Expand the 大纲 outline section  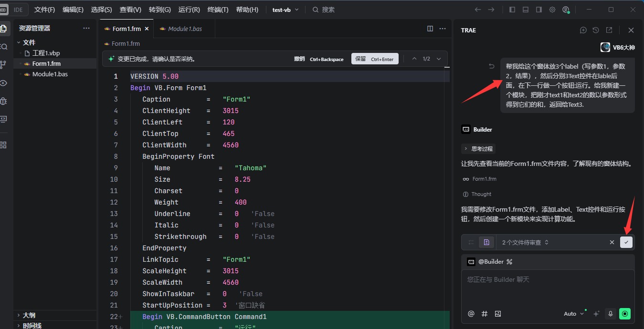[x=29, y=315]
